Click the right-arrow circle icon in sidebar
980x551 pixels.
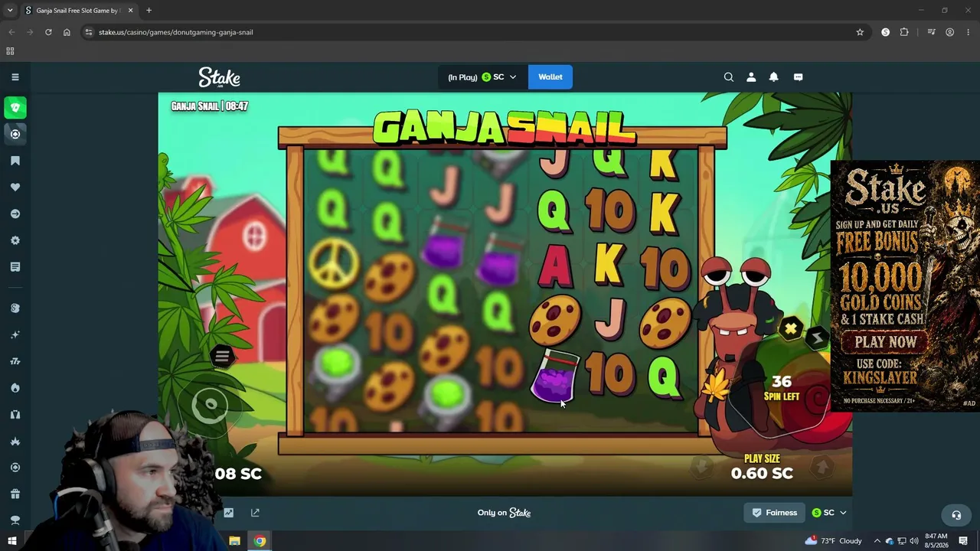click(x=15, y=214)
